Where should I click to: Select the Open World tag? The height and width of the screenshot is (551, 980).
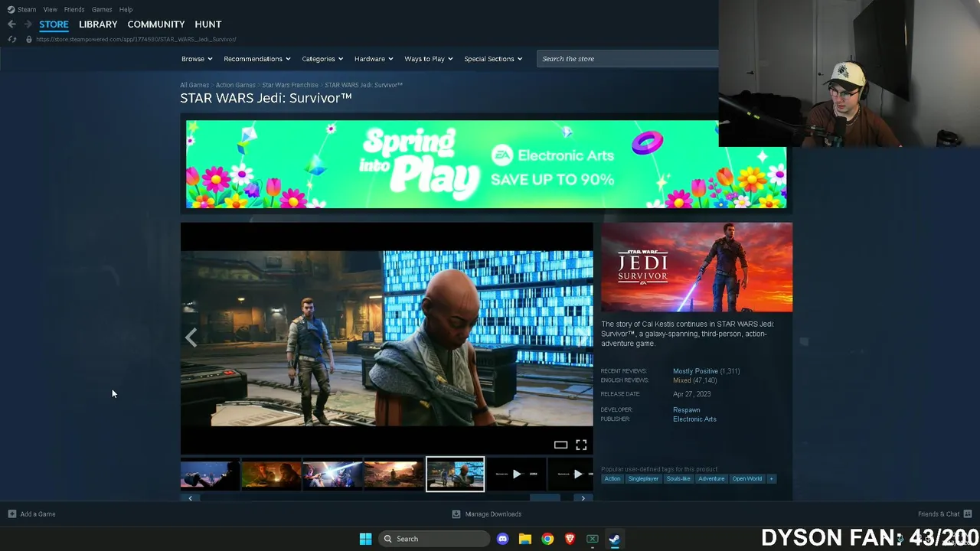click(x=746, y=478)
